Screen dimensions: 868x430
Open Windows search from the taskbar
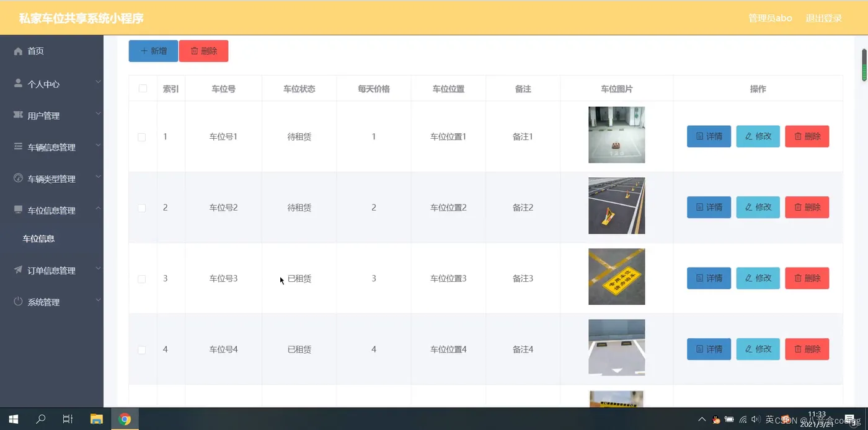(41, 419)
